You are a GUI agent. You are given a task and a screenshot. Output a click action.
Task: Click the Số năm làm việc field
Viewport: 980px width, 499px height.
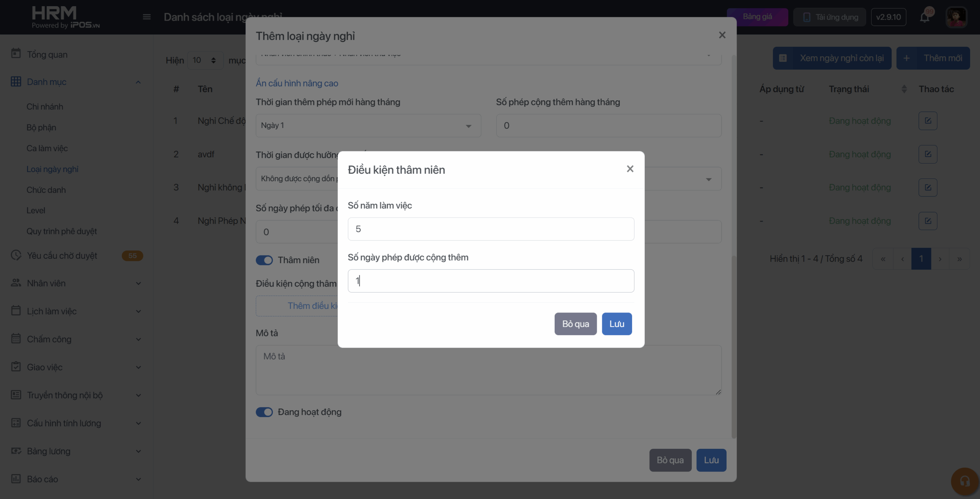(x=491, y=229)
